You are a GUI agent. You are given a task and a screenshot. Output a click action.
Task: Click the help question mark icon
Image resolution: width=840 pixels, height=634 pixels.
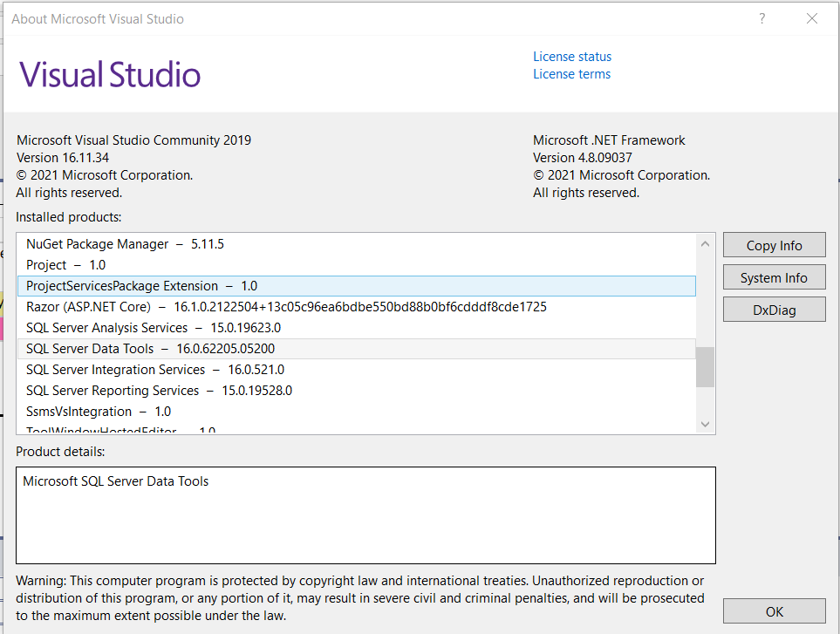tap(761, 18)
